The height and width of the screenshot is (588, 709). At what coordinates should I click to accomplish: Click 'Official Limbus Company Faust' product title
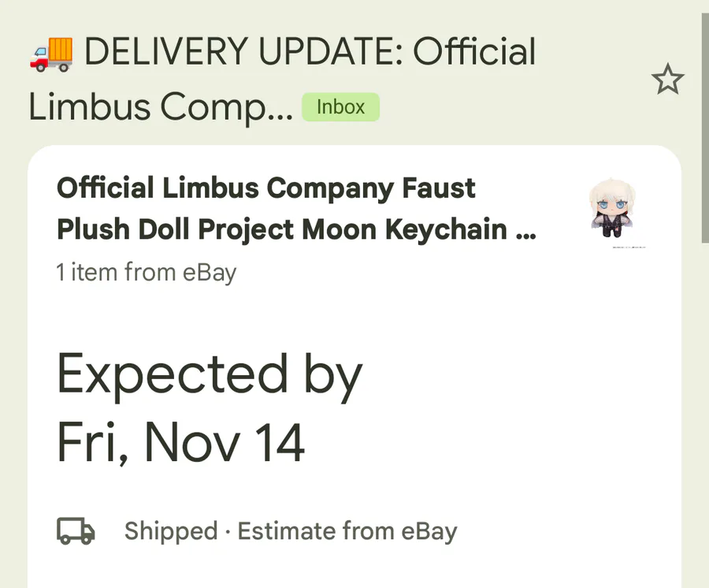pyautogui.click(x=266, y=188)
